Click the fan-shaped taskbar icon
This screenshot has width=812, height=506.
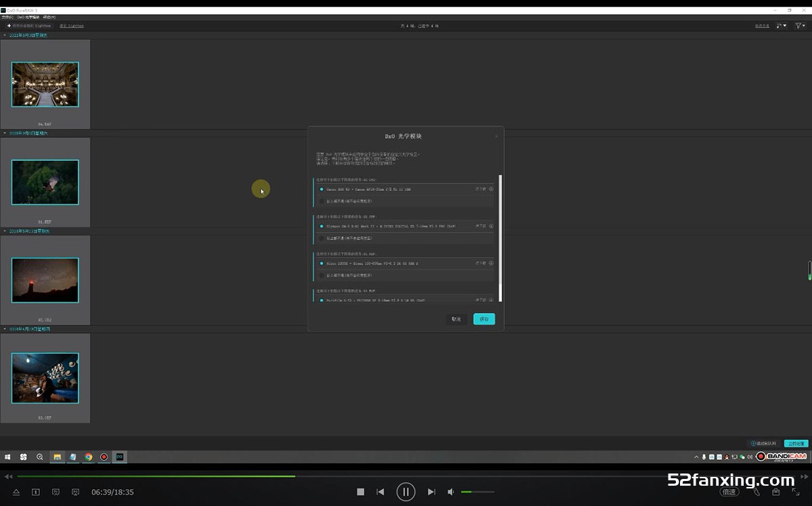click(x=23, y=457)
